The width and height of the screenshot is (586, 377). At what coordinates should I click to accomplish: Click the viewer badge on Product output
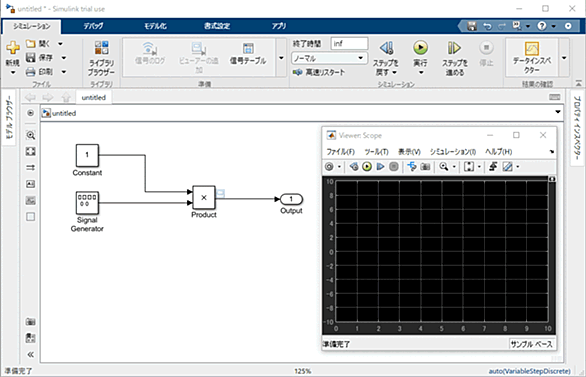click(221, 193)
